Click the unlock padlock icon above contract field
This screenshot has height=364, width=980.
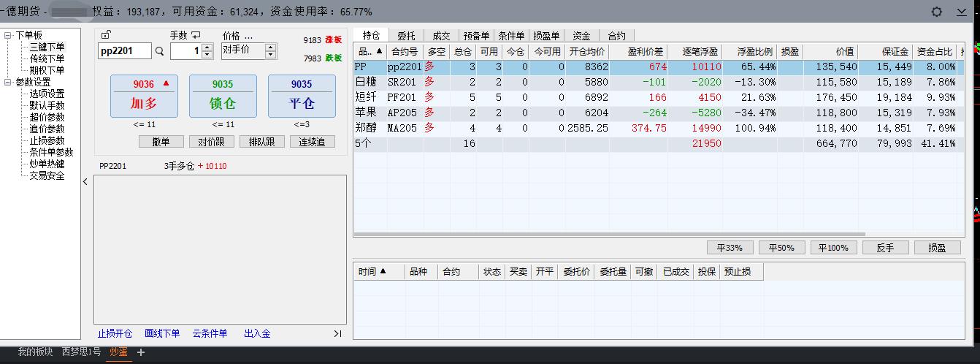(x=106, y=35)
